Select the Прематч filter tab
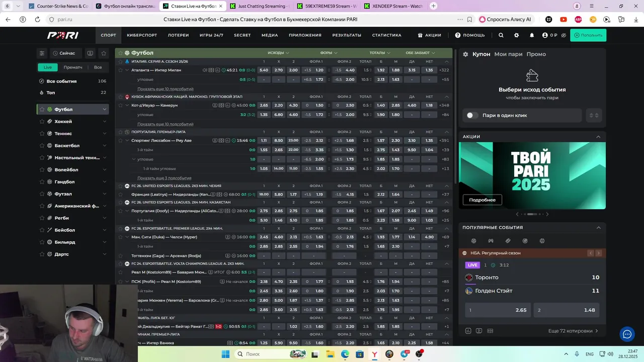The image size is (644, 362). [73, 67]
